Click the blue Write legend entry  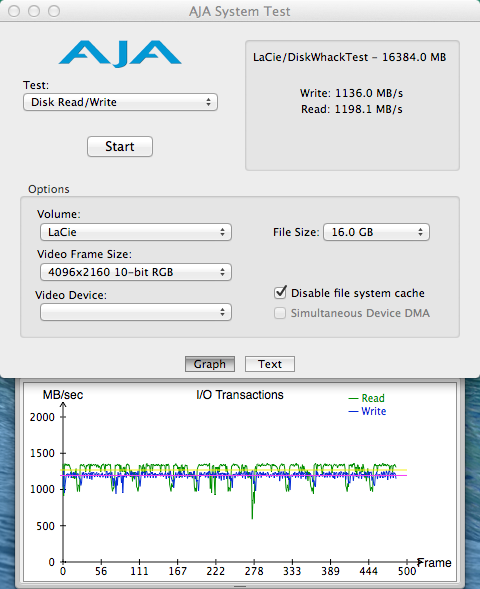pyautogui.click(x=367, y=411)
